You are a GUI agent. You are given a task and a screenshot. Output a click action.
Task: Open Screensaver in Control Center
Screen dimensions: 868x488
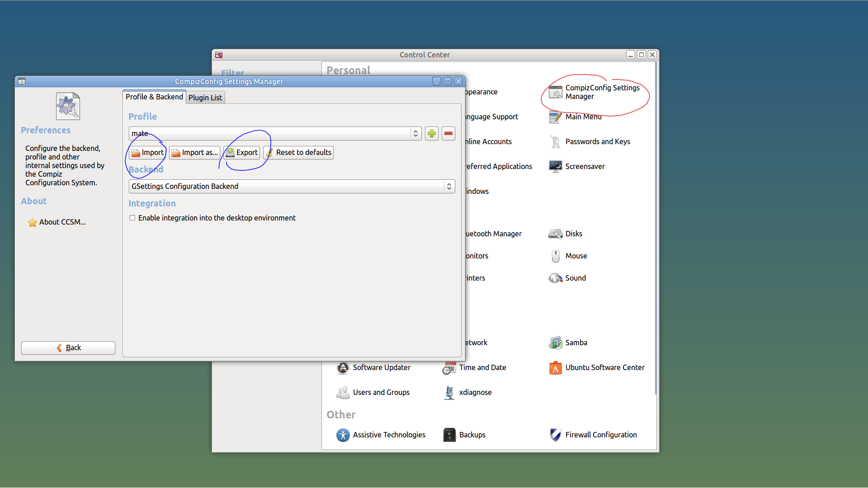click(x=576, y=166)
